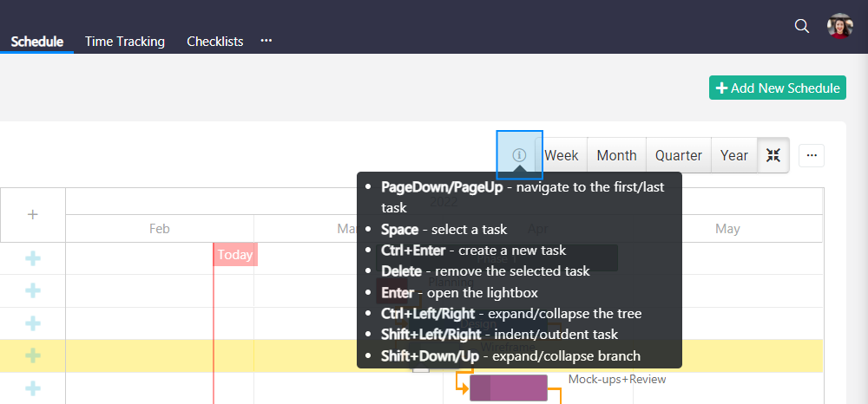Switch timeline scale to Quarter
The image size is (868, 404).
pos(678,155)
